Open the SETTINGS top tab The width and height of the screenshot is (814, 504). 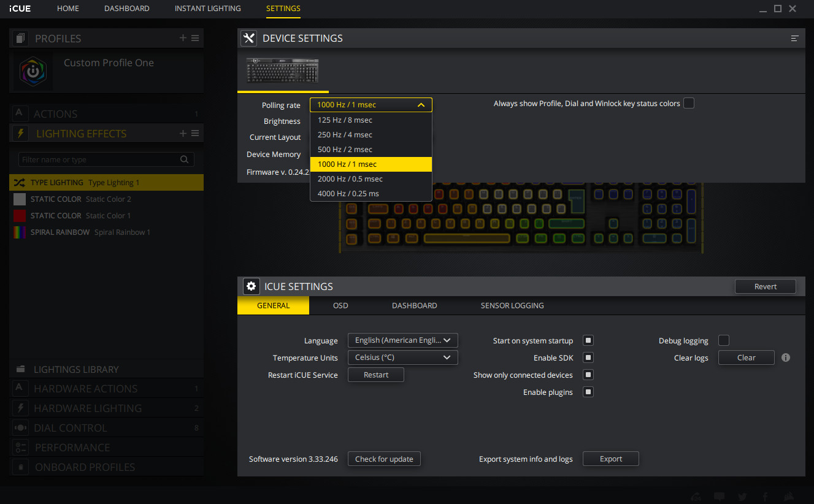pos(283,9)
